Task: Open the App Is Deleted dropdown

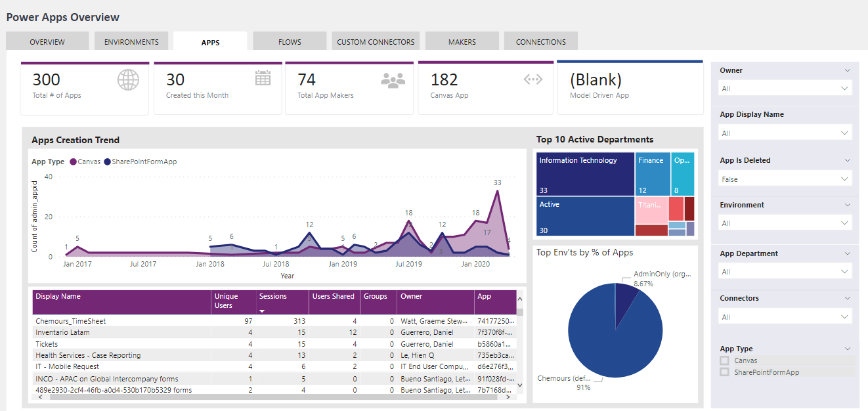Action: coord(785,179)
